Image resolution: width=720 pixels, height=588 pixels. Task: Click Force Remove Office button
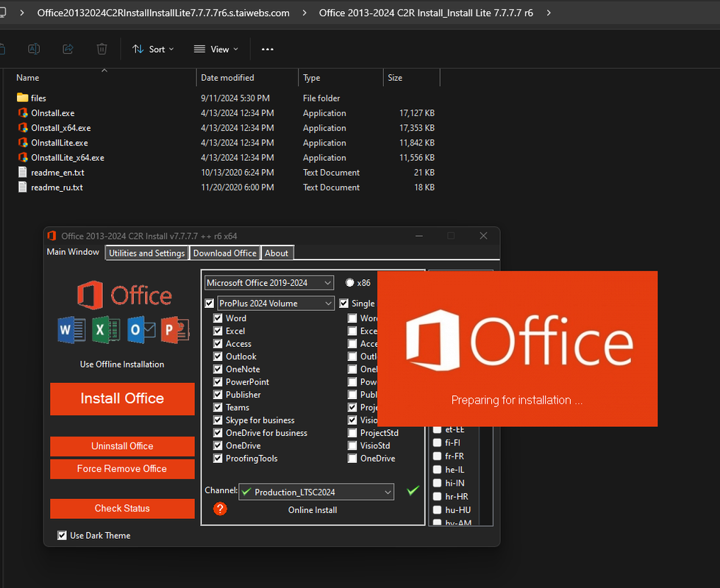[122, 469]
